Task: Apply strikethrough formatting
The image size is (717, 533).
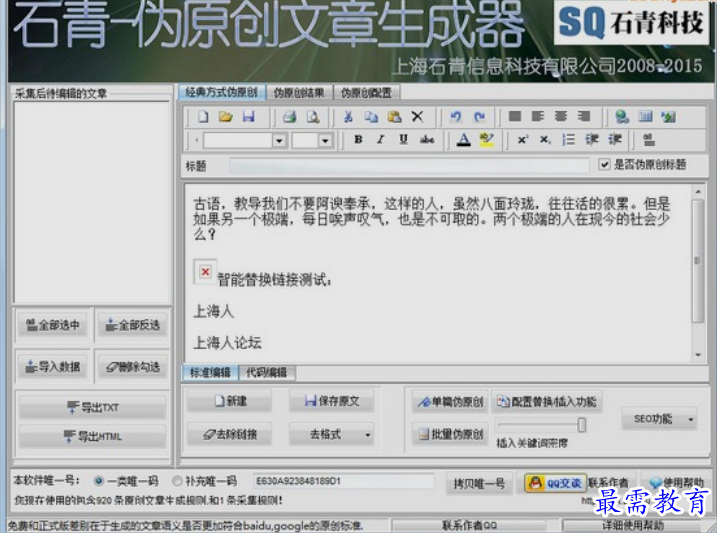Action: pos(427,140)
